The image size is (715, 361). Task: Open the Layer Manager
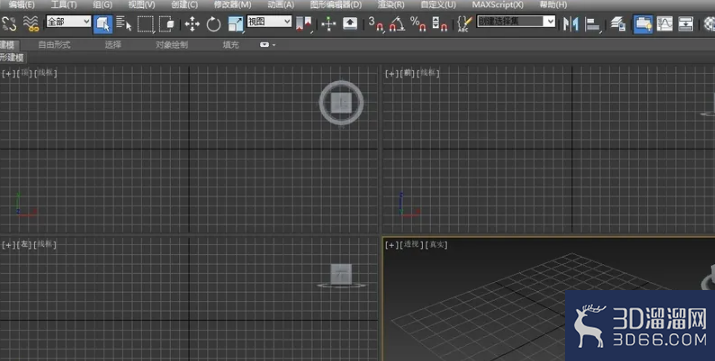(618, 24)
